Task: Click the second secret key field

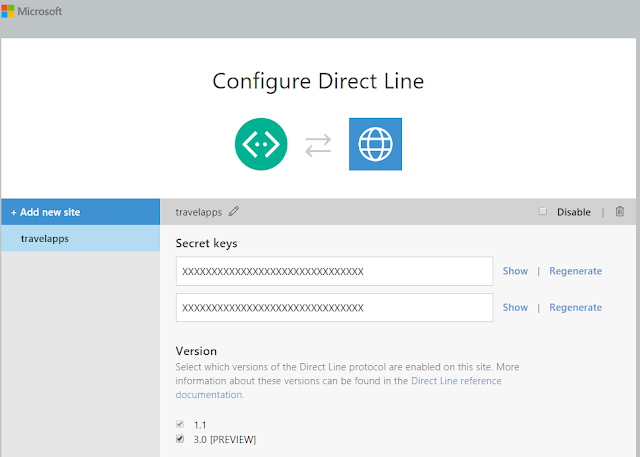Action: [x=334, y=307]
